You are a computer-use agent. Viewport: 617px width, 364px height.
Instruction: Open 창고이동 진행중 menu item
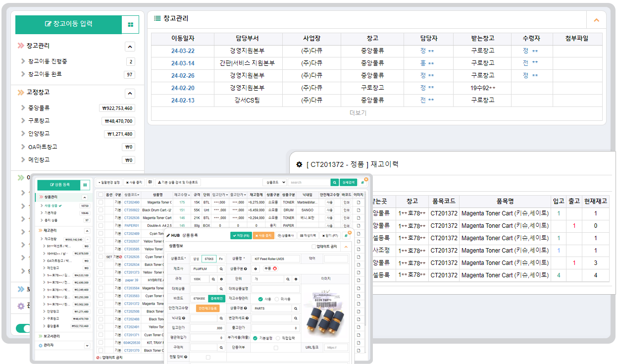pos(48,61)
